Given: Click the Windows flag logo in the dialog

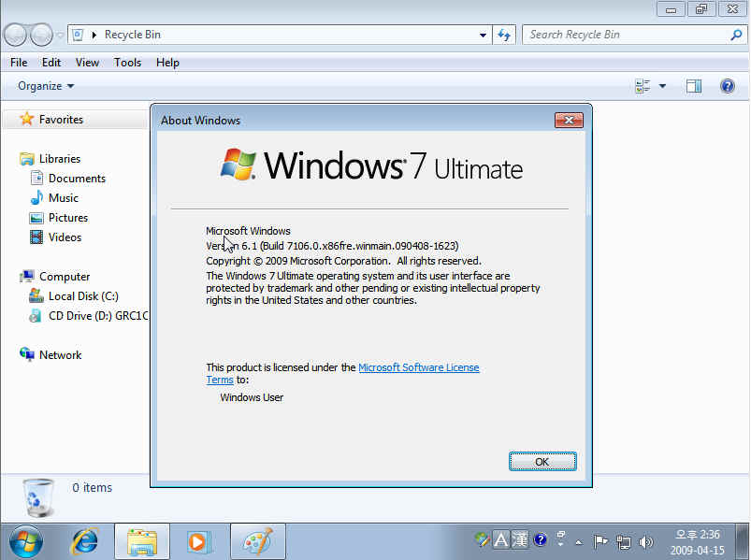Looking at the screenshot, I should click(238, 164).
